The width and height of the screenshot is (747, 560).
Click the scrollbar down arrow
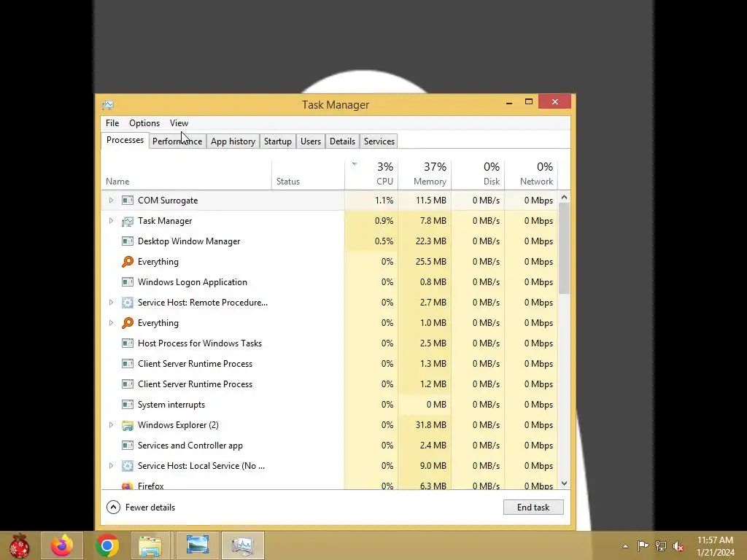tap(564, 483)
